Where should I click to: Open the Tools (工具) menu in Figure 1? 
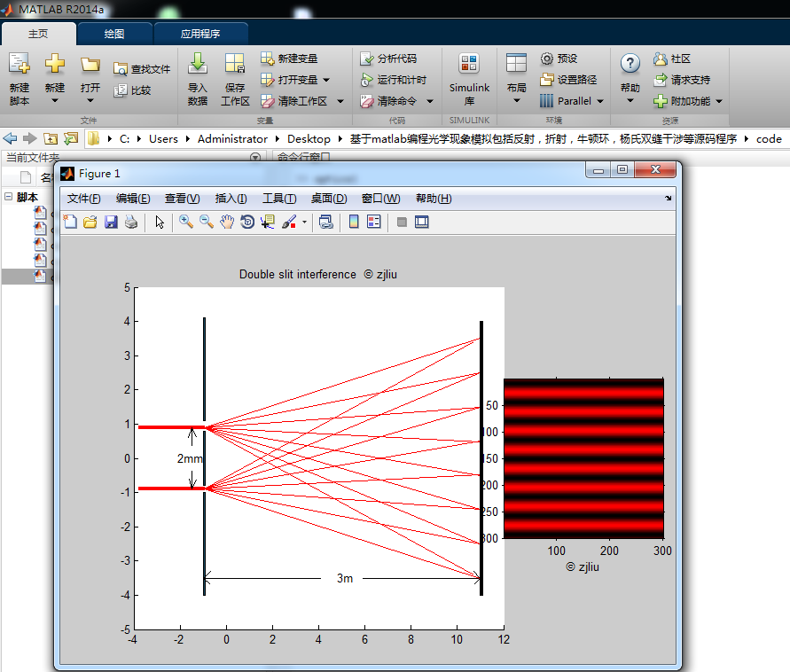click(279, 199)
